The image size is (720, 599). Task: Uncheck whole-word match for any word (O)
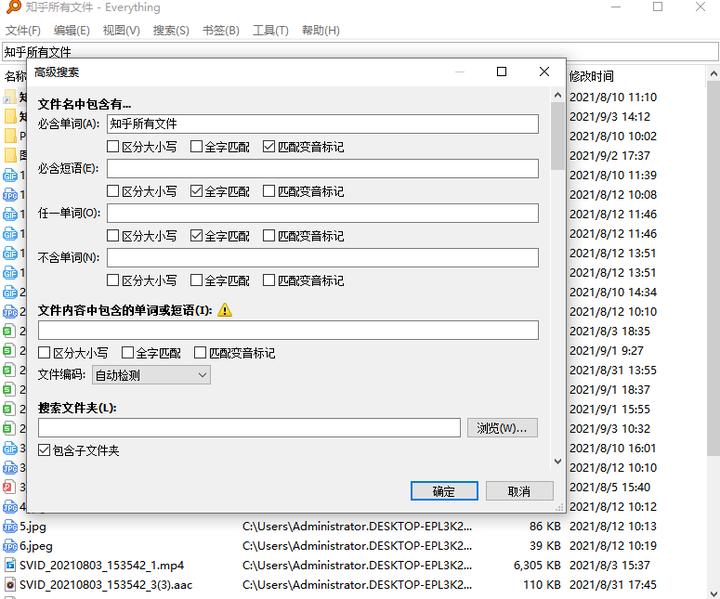[196, 236]
